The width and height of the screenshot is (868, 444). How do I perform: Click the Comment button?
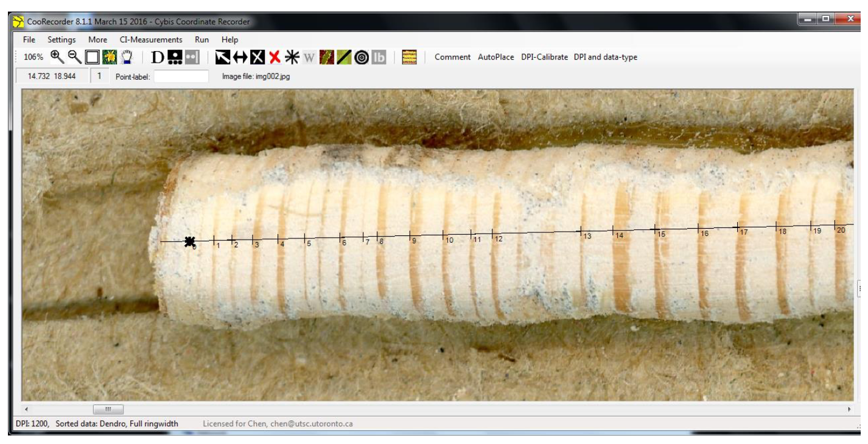click(452, 57)
